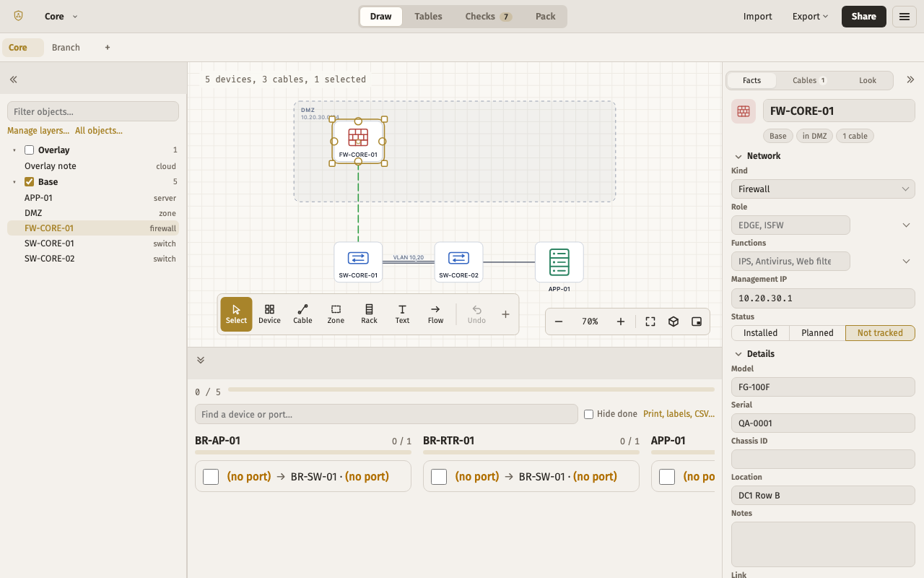The width and height of the screenshot is (924, 578).
Task: Choose the Flow tool
Action: pos(435,314)
